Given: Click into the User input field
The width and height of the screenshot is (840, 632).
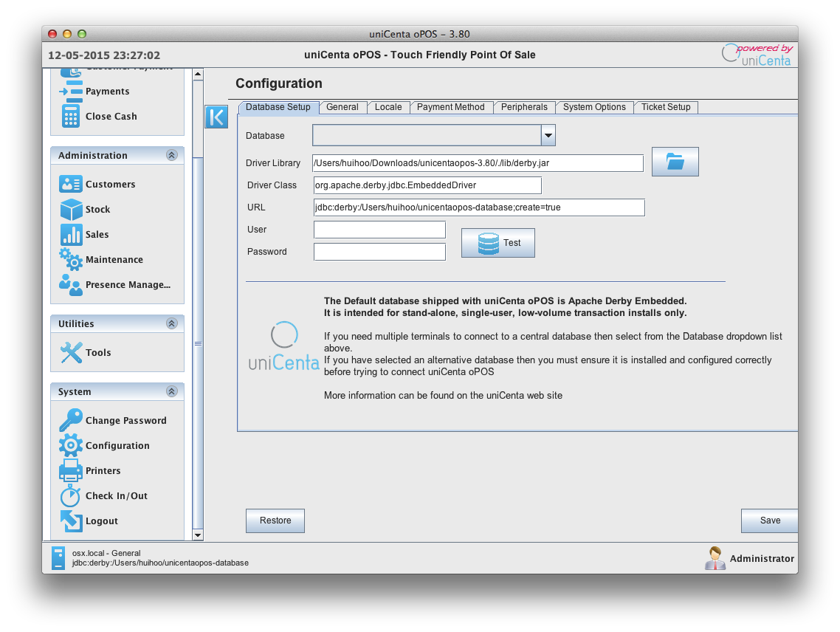Looking at the screenshot, I should click(x=379, y=230).
